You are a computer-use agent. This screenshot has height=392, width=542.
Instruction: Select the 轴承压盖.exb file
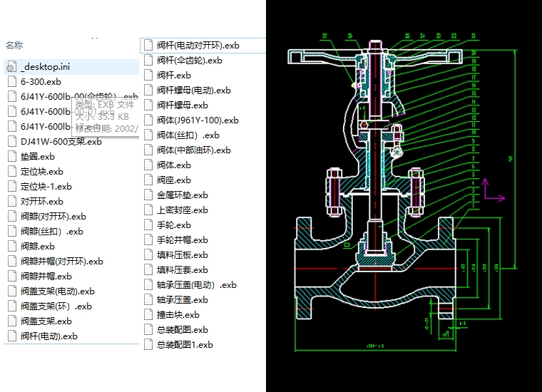click(x=182, y=300)
